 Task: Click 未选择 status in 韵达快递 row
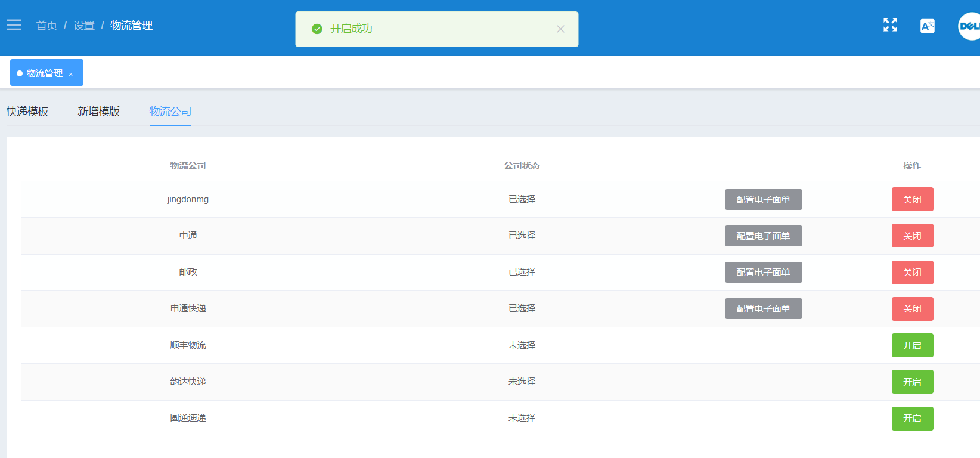pyautogui.click(x=522, y=382)
